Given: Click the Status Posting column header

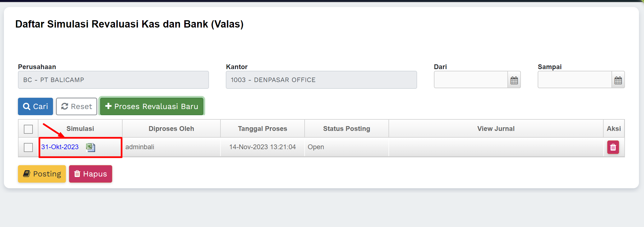Looking at the screenshot, I should click(x=346, y=129).
